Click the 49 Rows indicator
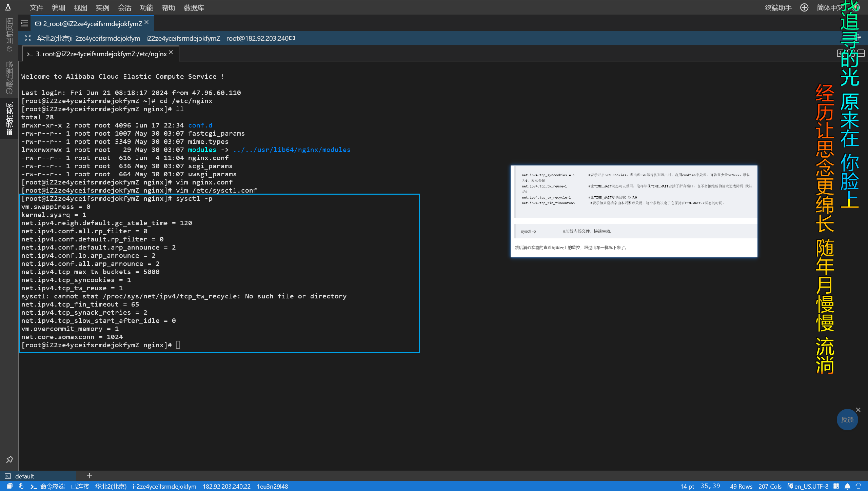The width and height of the screenshot is (868, 491). [741, 486]
